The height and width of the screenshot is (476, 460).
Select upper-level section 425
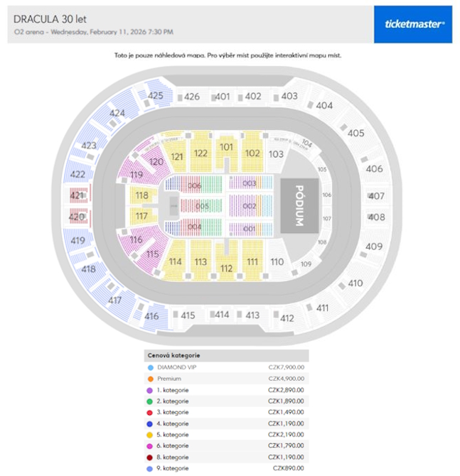(x=156, y=96)
